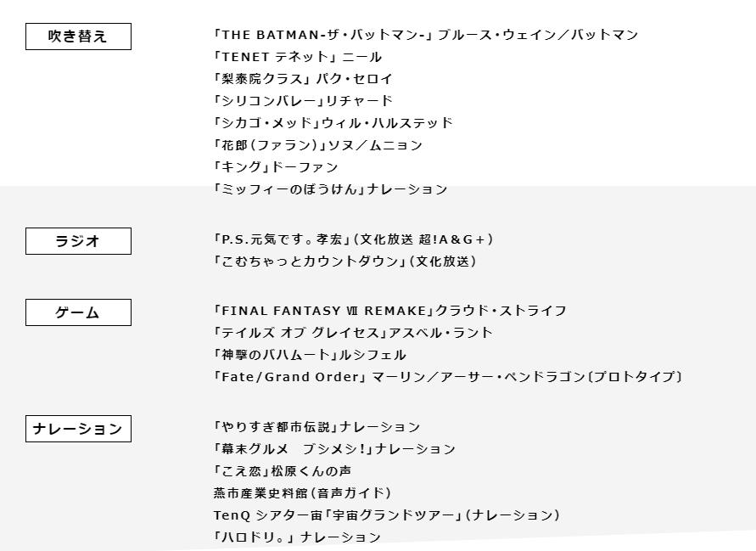Click the ナレーション category label box
Viewport: 756px width, 551px height.
click(x=78, y=429)
